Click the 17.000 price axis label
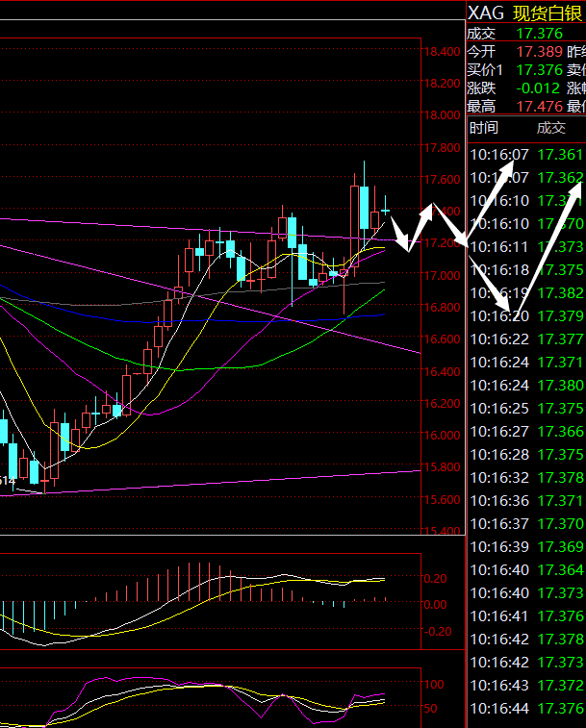 (x=442, y=276)
